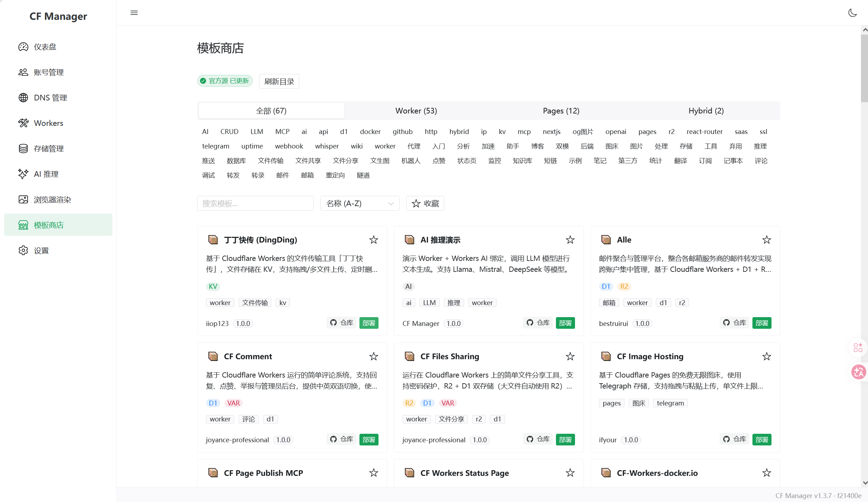868x502 pixels.
Task: Switch to the Hybrid (2) tab
Action: 706,111
